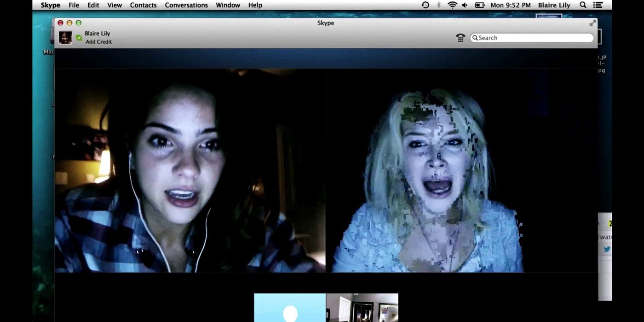Click the magnifier icon in Skype search
Image resolution: width=644 pixels, height=322 pixels.
tap(475, 38)
